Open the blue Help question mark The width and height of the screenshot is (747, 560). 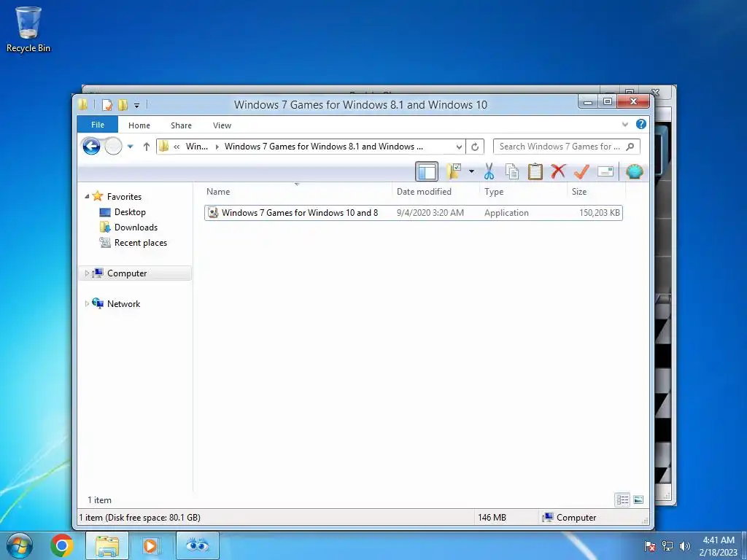pyautogui.click(x=641, y=124)
